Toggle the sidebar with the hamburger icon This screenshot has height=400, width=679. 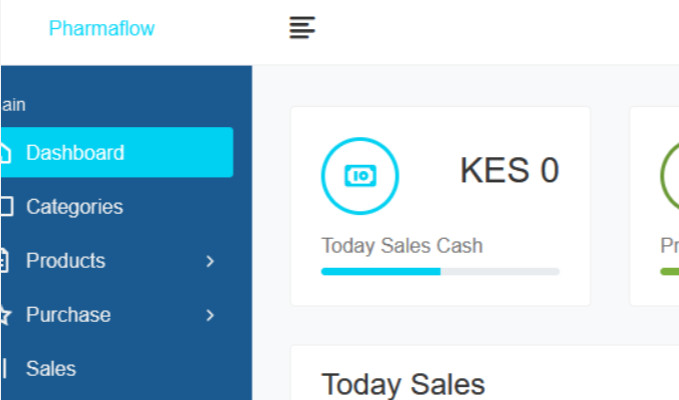tap(302, 28)
